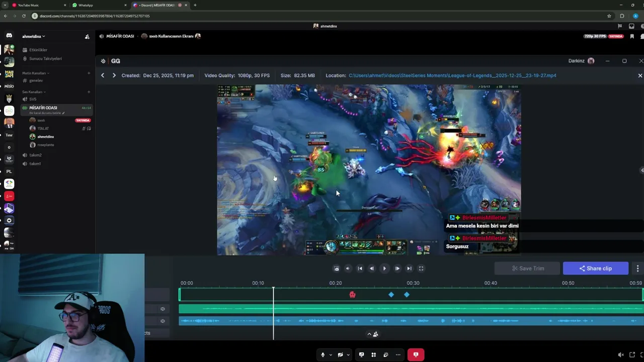The height and width of the screenshot is (362, 644).
Task: Mute the blue audio track
Action: click(x=163, y=321)
